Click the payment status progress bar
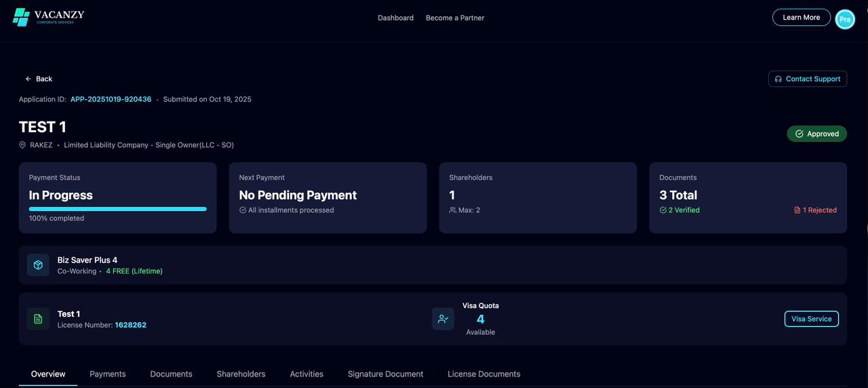The width and height of the screenshot is (868, 388). (x=117, y=209)
